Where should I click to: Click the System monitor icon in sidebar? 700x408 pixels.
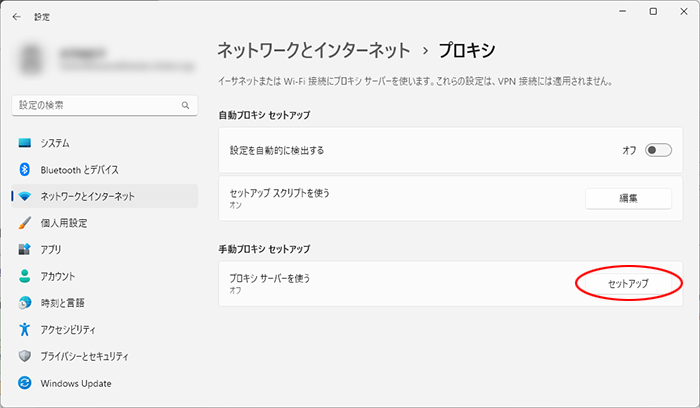(x=25, y=143)
